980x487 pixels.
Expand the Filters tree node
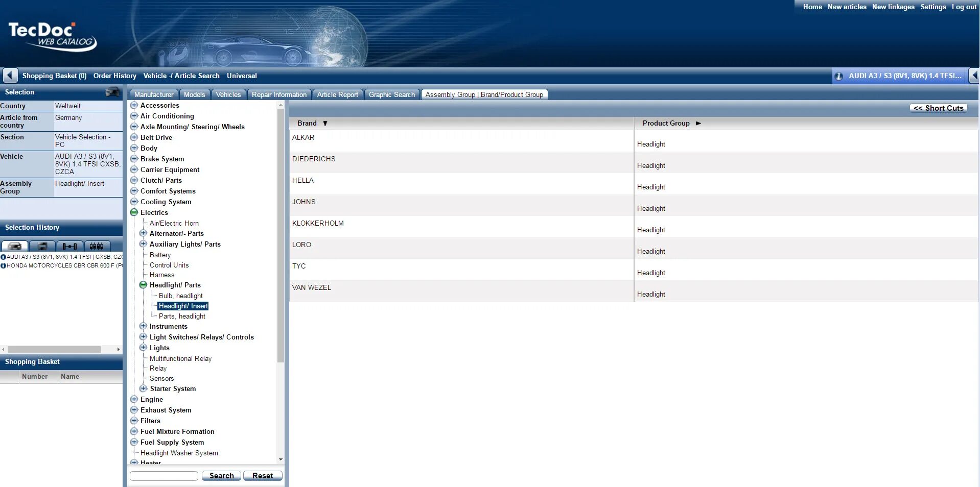tap(134, 421)
